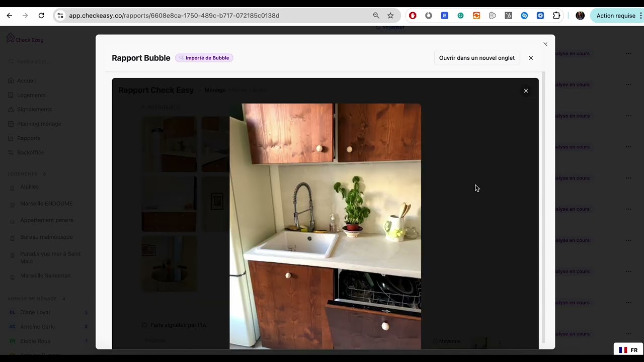The width and height of the screenshot is (644, 362).
Task: Click Ouvrir dans un nouvel onglet
Action: pyautogui.click(x=477, y=58)
